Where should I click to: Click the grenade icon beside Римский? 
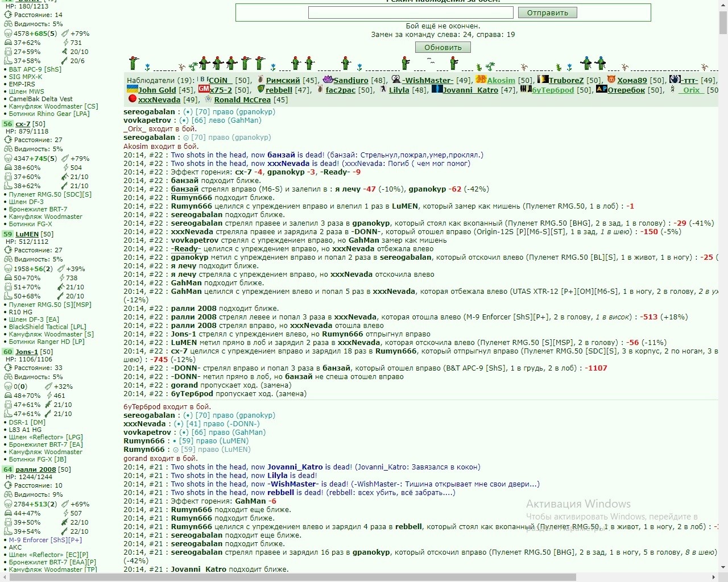point(260,80)
